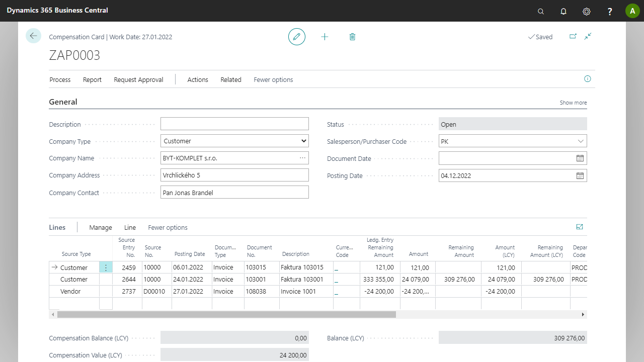Open the Request Approval menu
Image resolution: width=644 pixels, height=362 pixels.
pyautogui.click(x=138, y=79)
